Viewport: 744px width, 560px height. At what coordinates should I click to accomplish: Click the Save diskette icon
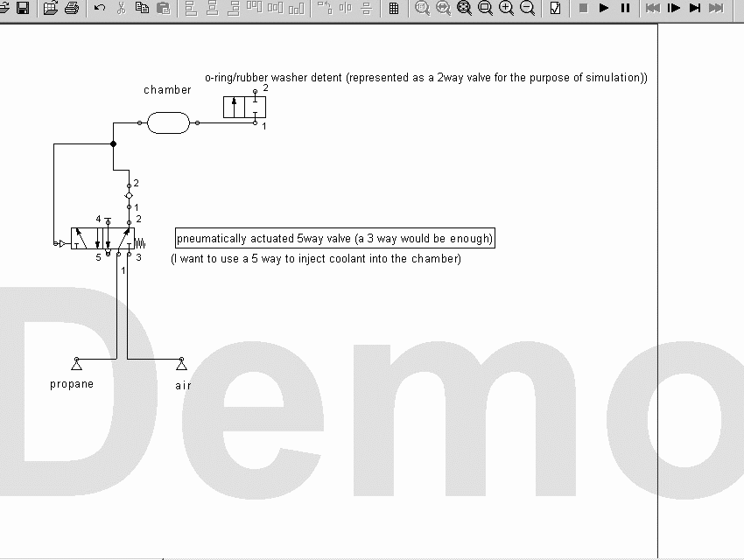click(23, 8)
